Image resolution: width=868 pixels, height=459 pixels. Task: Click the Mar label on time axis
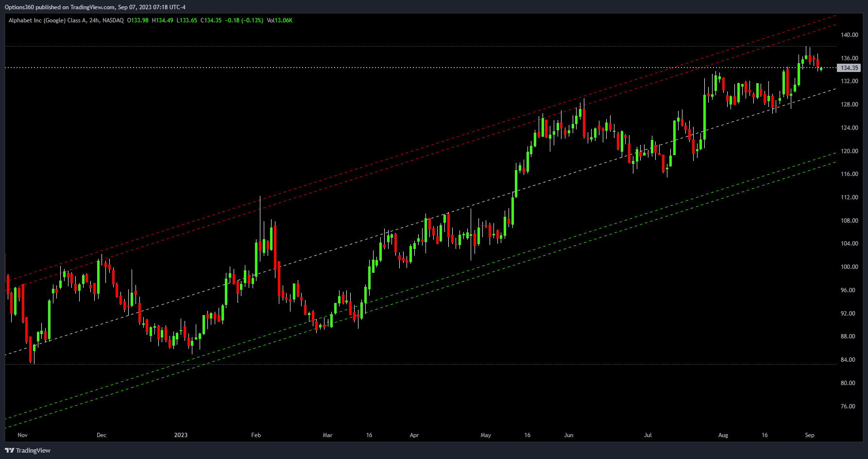[x=328, y=435]
